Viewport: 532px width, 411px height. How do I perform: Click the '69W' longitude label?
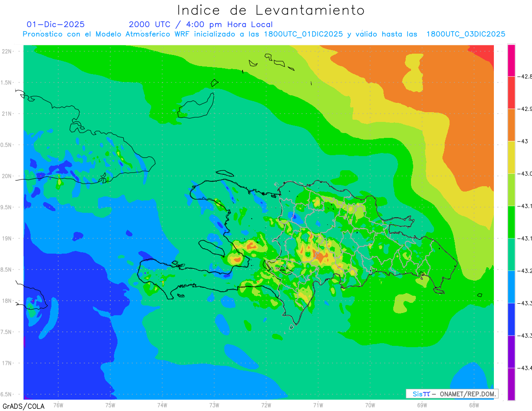pos(422,405)
